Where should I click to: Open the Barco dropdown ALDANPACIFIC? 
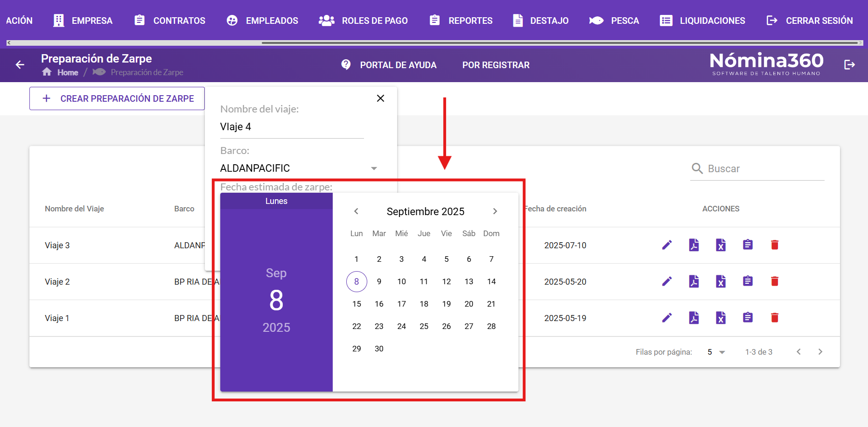(x=299, y=168)
